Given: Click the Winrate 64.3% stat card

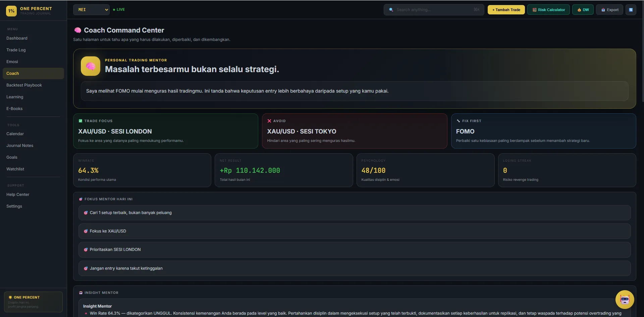Looking at the screenshot, I should coord(142,170).
